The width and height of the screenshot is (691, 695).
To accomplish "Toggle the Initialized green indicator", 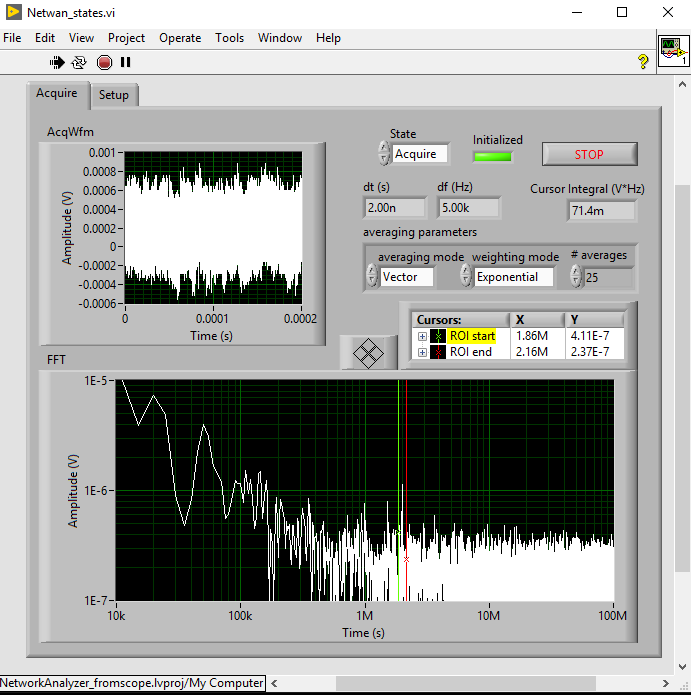I will (493, 156).
